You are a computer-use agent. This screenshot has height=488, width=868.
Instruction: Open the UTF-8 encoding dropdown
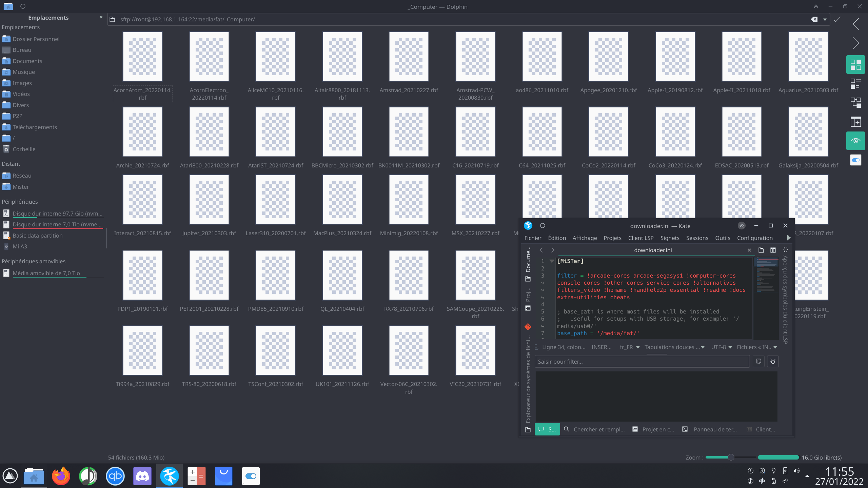722,347
